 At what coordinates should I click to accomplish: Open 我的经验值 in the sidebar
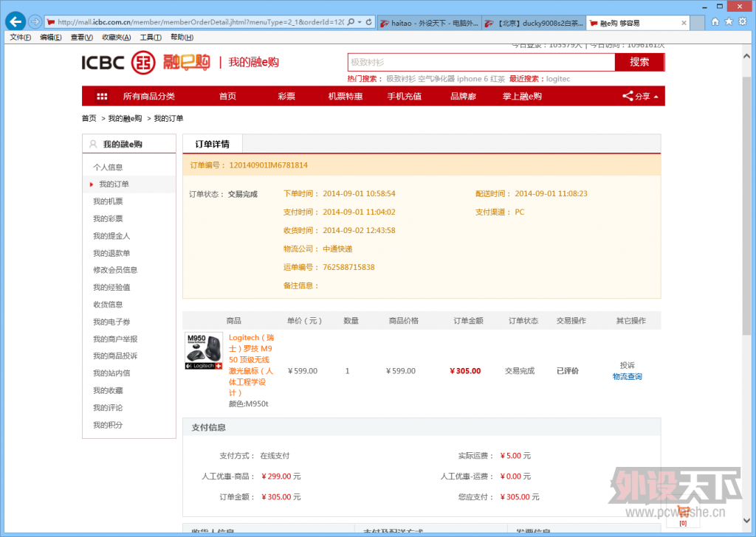(111, 288)
